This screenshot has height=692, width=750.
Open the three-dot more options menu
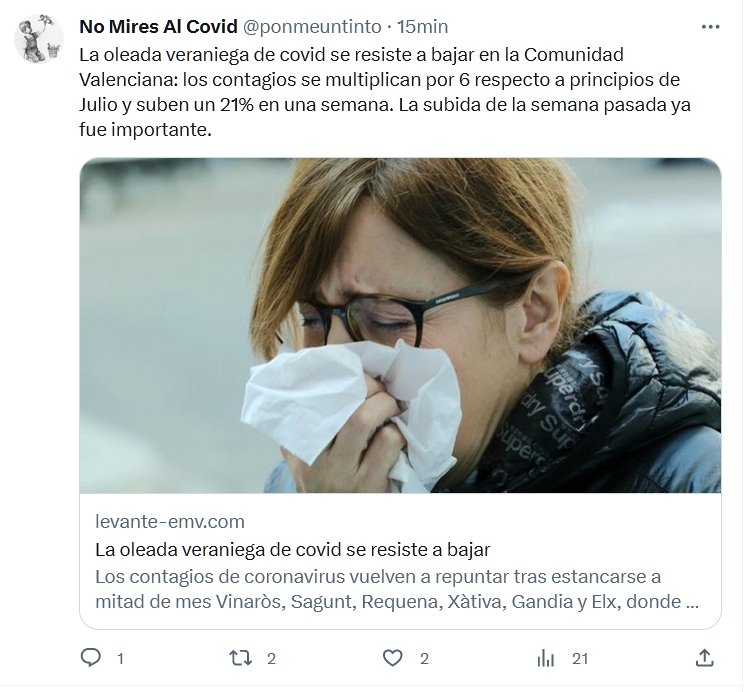point(711,26)
